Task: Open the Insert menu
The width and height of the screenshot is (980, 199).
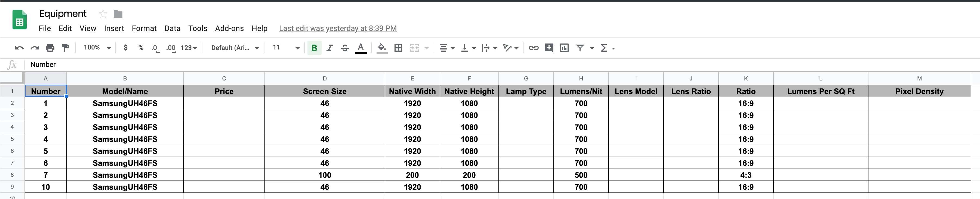Action: 114,29
